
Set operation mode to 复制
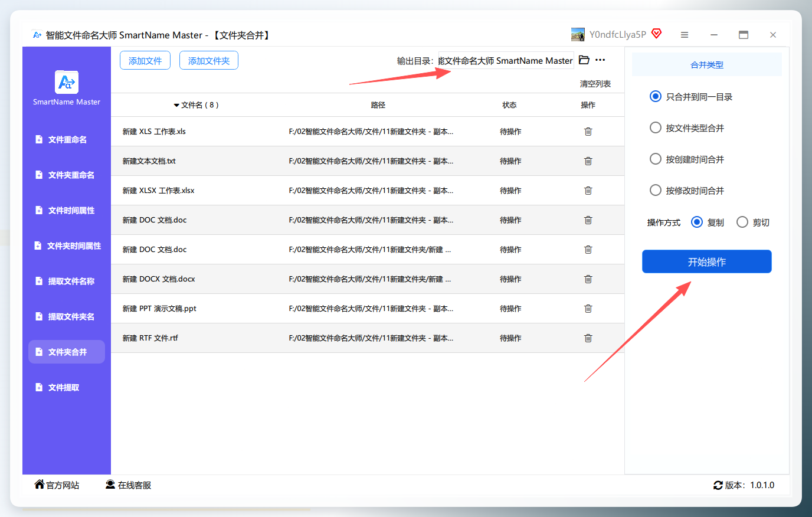coord(697,222)
